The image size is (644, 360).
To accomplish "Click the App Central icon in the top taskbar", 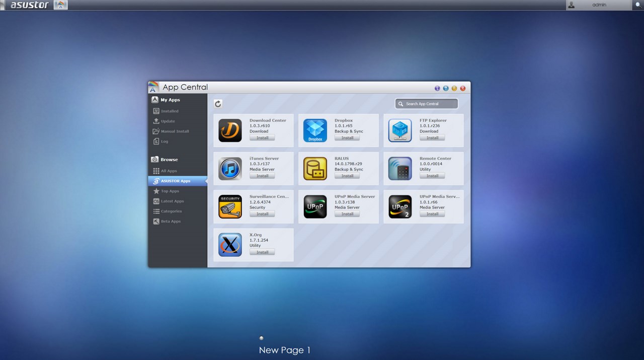I will [60, 5].
